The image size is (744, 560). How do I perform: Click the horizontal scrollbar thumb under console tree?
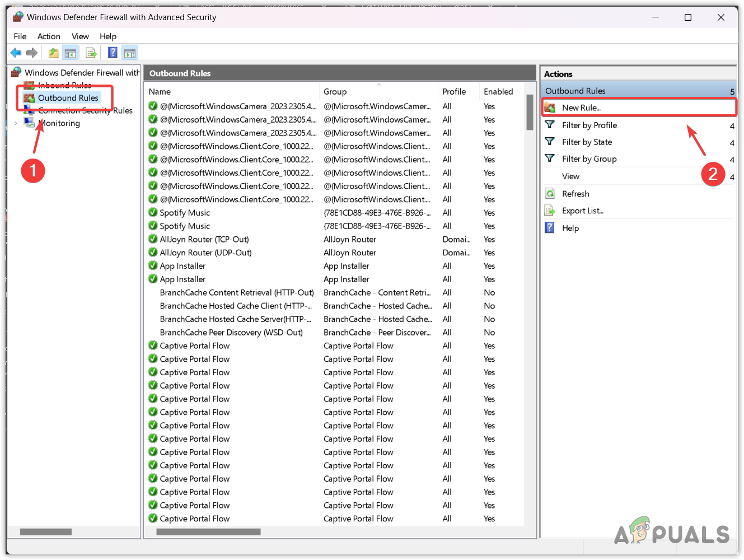(46, 531)
